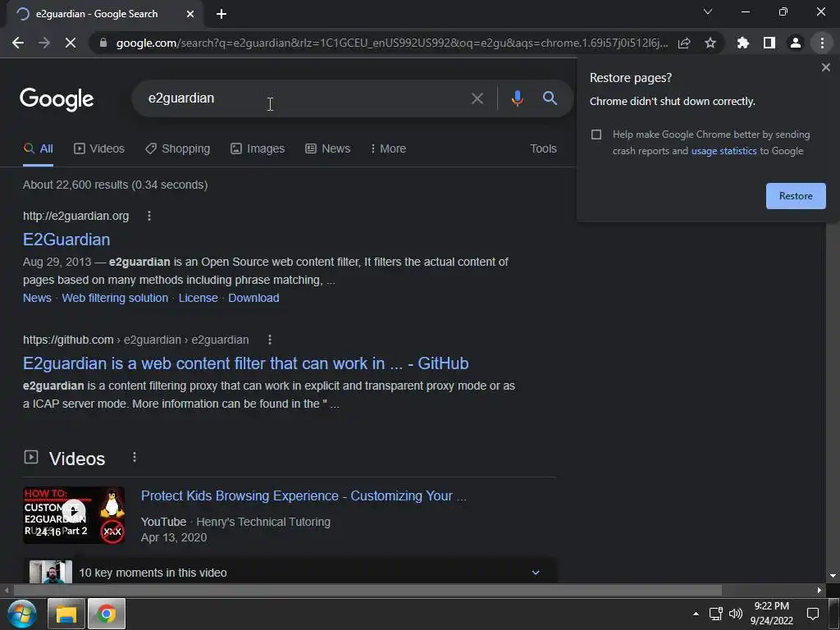Click the vertical scrollbar down arrow
Viewport: 840px width, 630px height.
pos(833,576)
